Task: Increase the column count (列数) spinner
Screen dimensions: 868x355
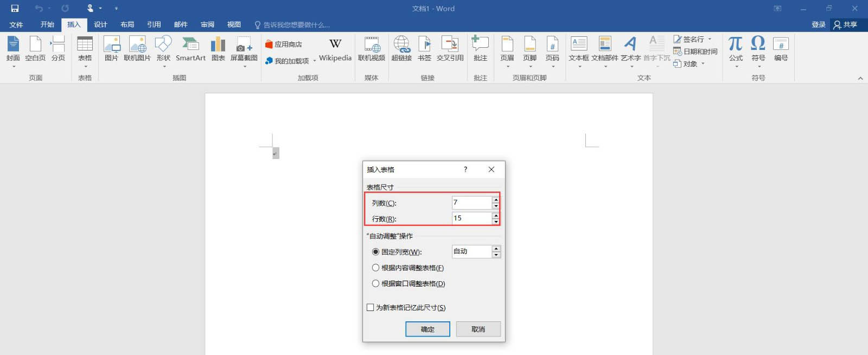Action: [x=496, y=200]
